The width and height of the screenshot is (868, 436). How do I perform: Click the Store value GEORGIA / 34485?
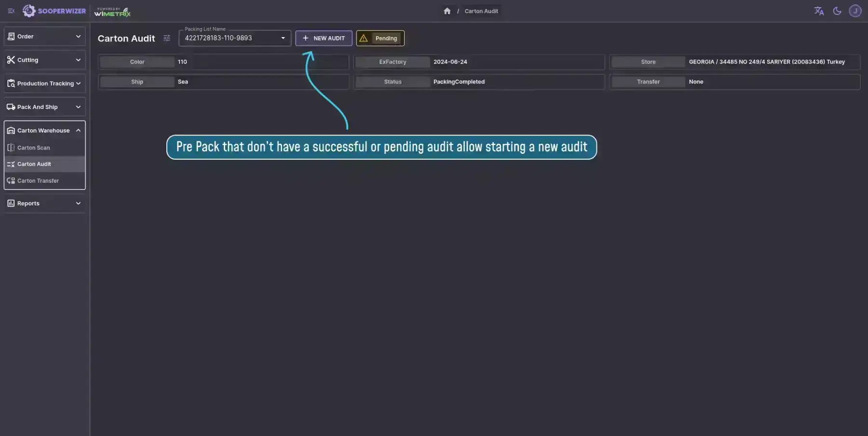point(767,62)
